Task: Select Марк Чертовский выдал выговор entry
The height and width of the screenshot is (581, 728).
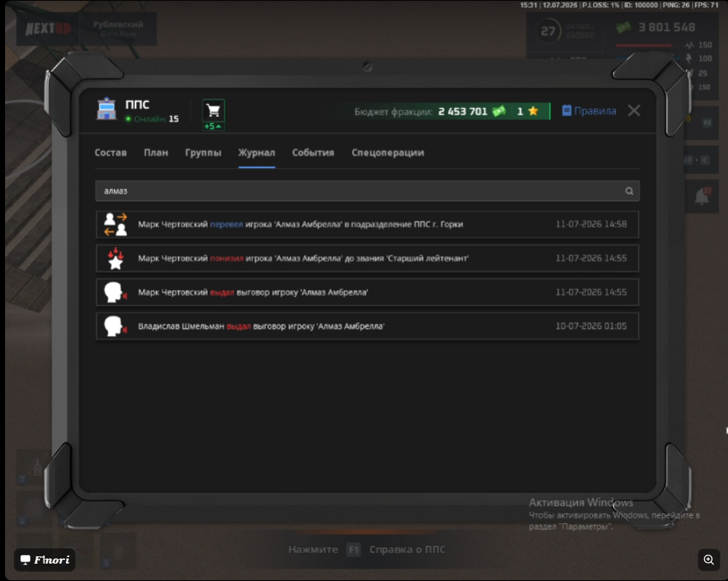Action: (x=367, y=292)
